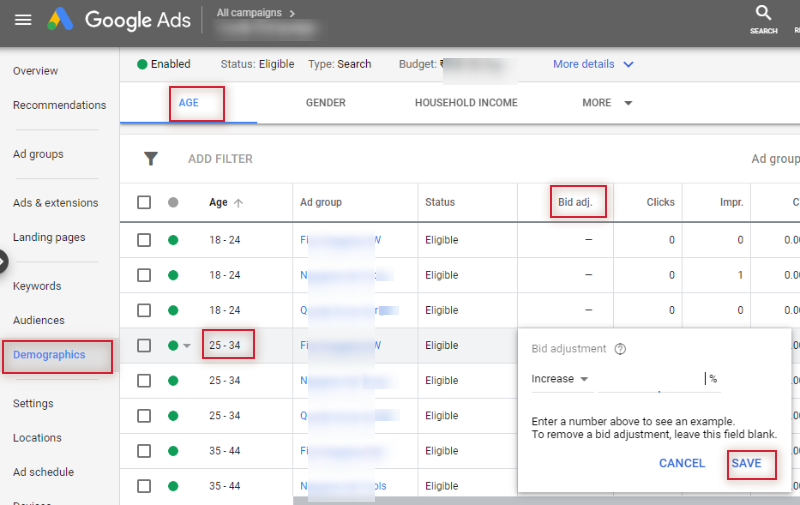Click the All campaigns breadcrumb chevron
800x505 pixels.
click(292, 13)
